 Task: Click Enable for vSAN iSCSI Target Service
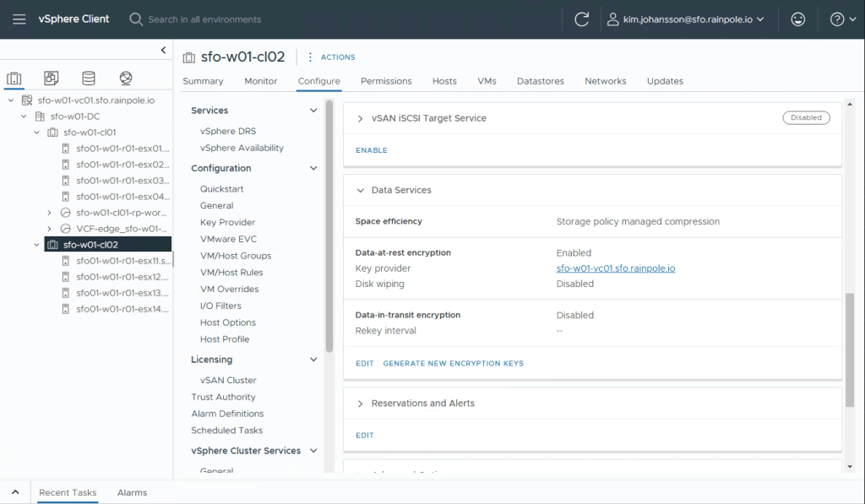tap(371, 150)
